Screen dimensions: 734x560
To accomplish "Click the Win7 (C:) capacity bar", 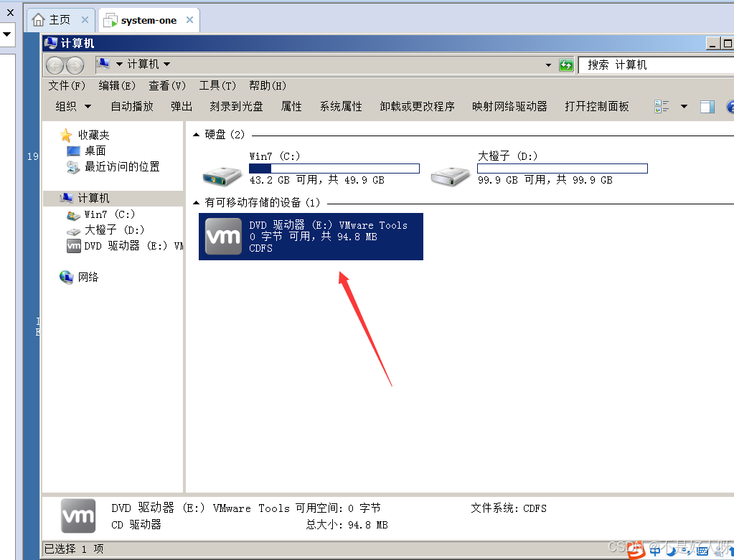I will [x=334, y=168].
